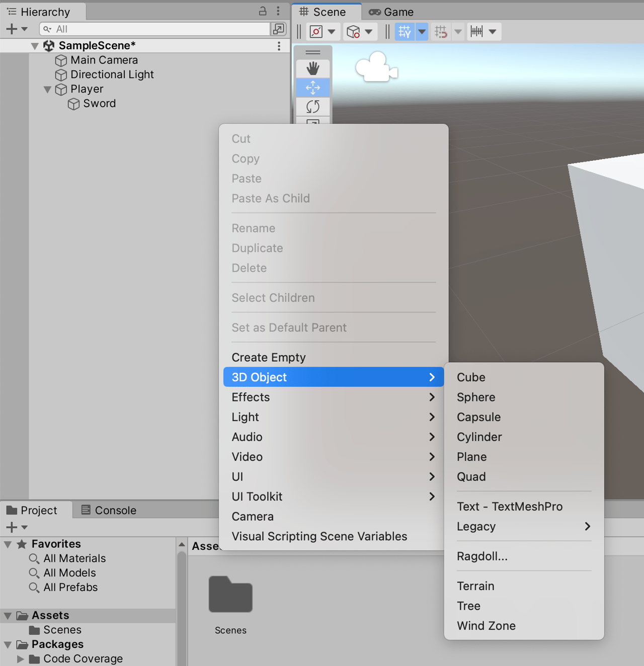Click the shading mode cube icon
This screenshot has width=644, height=666.
[354, 31]
